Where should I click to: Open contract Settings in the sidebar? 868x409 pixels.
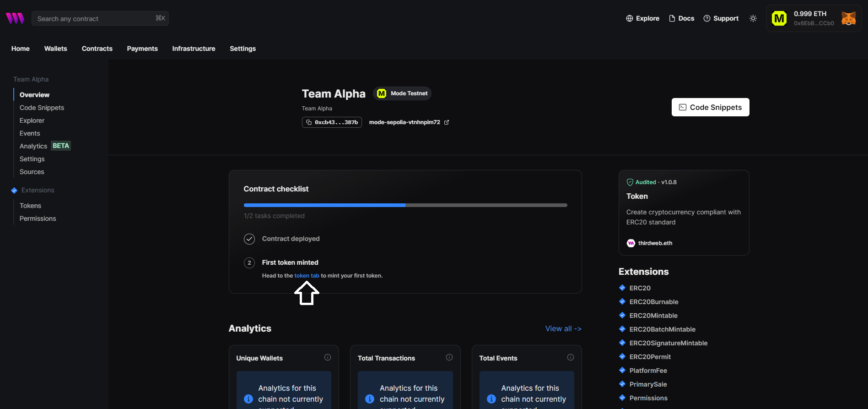tap(32, 159)
